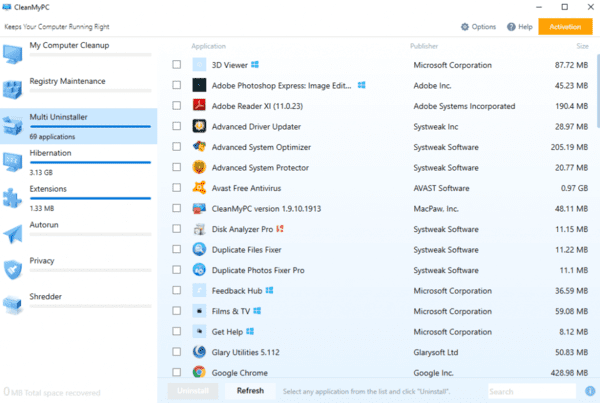Click the Refresh button
The height and width of the screenshot is (403, 600).
pos(250,391)
